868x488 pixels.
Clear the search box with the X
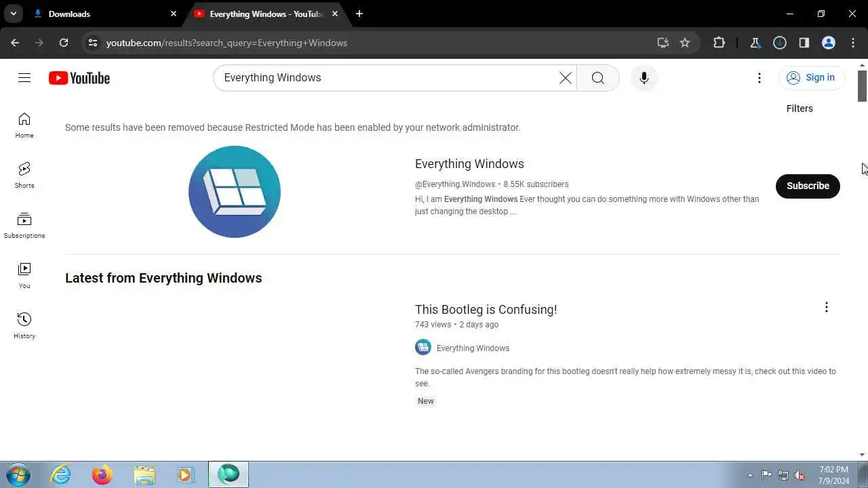(x=565, y=78)
